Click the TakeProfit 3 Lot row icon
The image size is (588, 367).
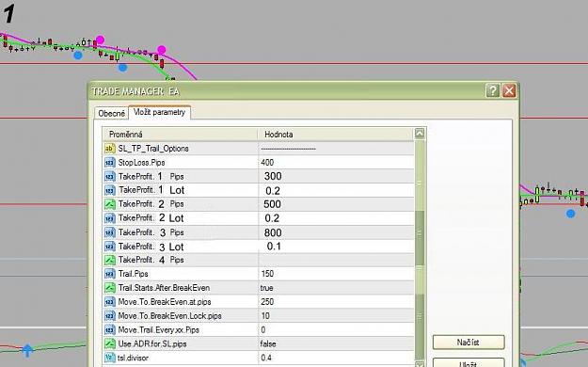coord(109,247)
